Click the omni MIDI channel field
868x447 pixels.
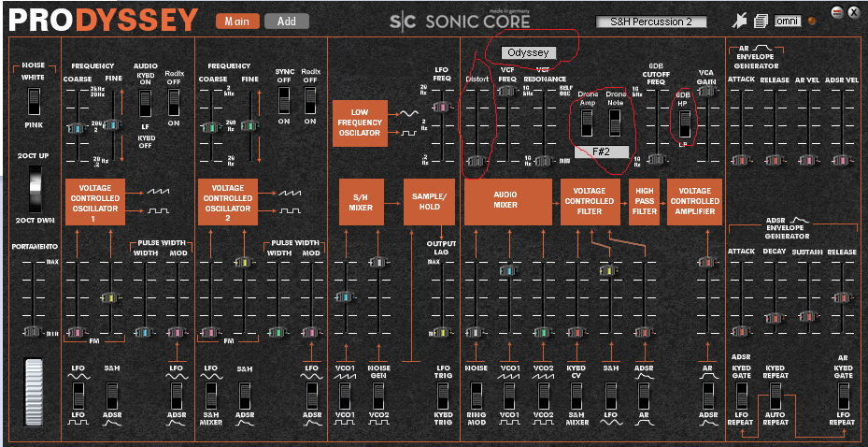click(787, 21)
